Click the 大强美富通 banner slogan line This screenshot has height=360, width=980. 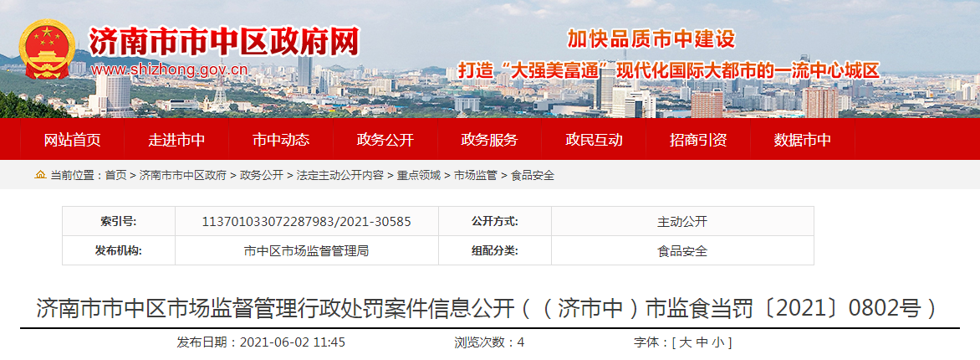click(669, 69)
